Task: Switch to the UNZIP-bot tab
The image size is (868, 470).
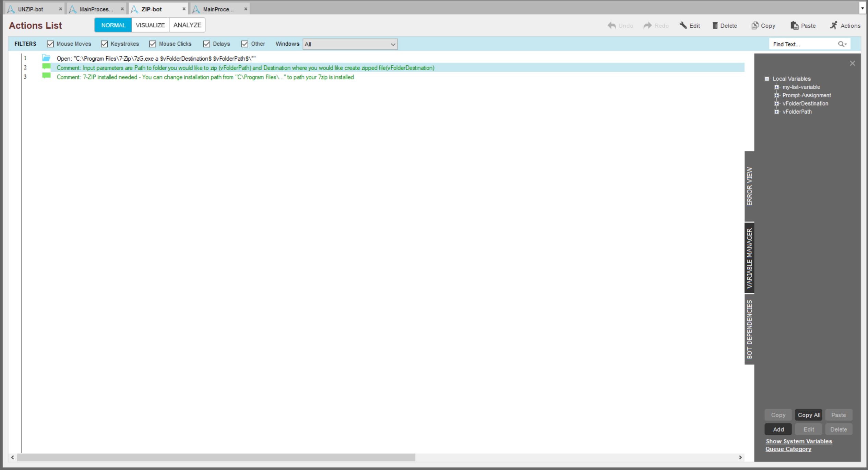Action: click(30, 9)
